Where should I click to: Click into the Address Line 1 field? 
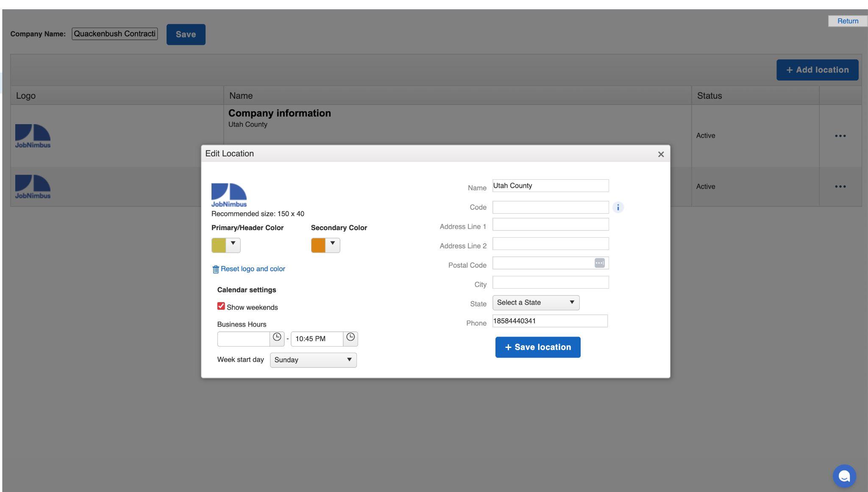pos(550,225)
